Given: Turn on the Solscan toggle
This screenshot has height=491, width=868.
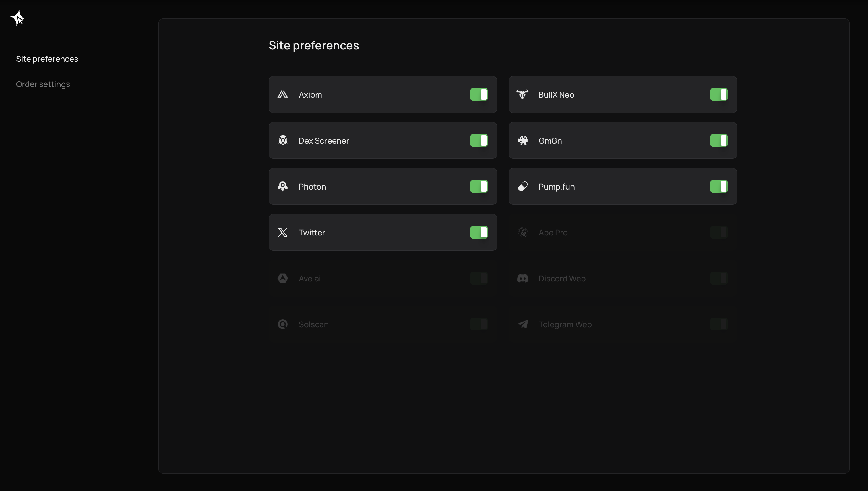Looking at the screenshot, I should 479,324.
